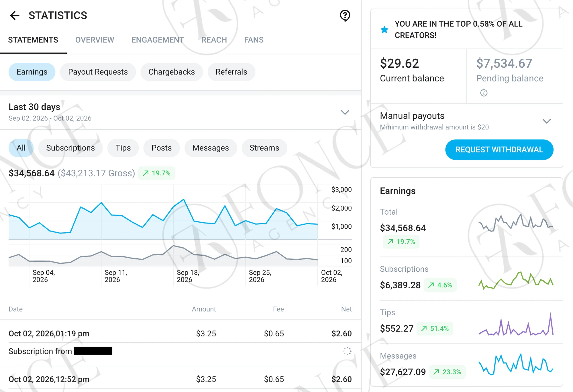Image resolution: width=573 pixels, height=392 pixels.
Task: Click the $7,534.67 pending balance
Action: coord(504,63)
